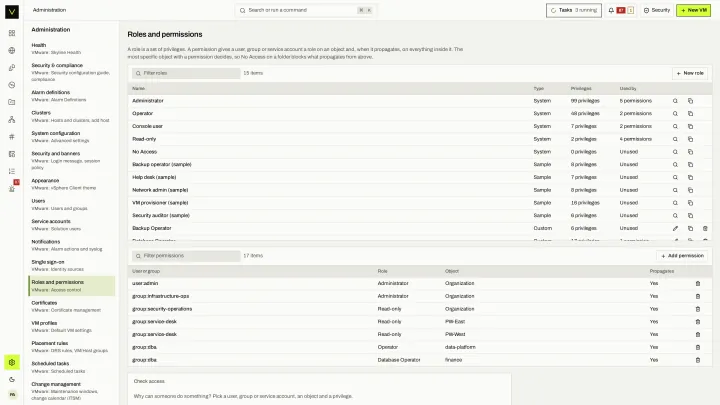
Task: Delete the group:service-desk PM-East permission
Action: [698, 321]
